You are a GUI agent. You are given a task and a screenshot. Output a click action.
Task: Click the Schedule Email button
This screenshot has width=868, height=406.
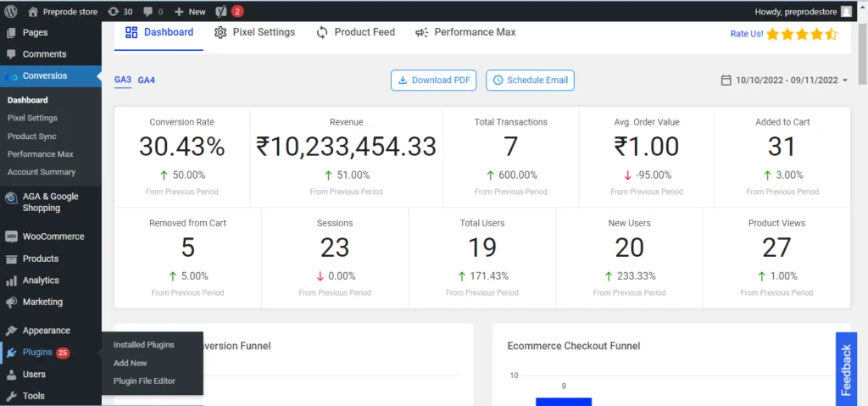point(531,81)
